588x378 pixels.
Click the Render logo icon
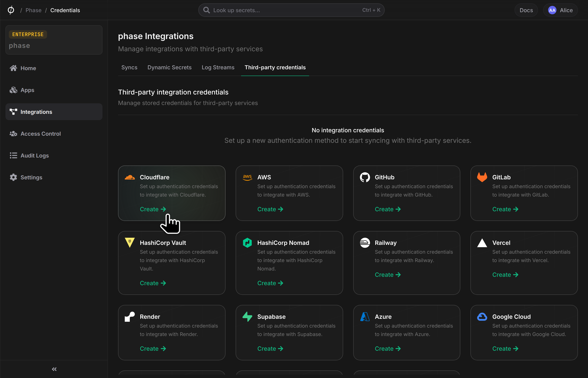pos(130,317)
